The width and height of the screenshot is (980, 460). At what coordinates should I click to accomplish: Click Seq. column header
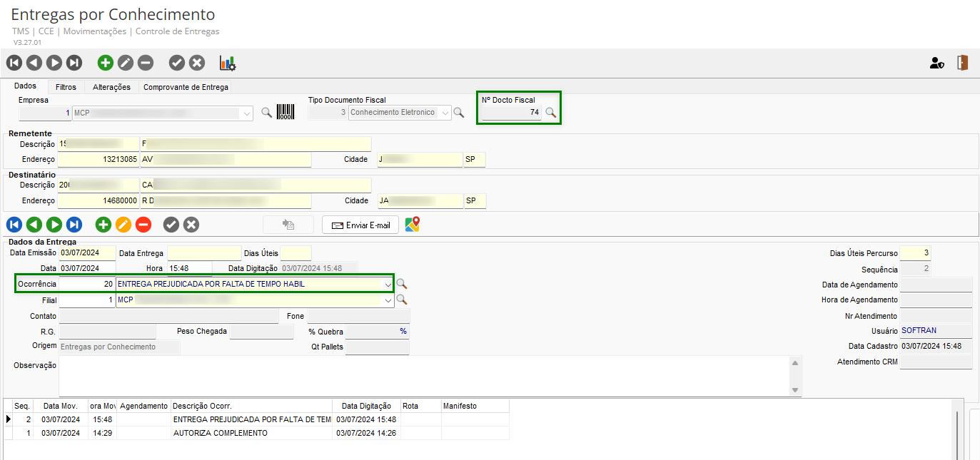pyautogui.click(x=22, y=406)
